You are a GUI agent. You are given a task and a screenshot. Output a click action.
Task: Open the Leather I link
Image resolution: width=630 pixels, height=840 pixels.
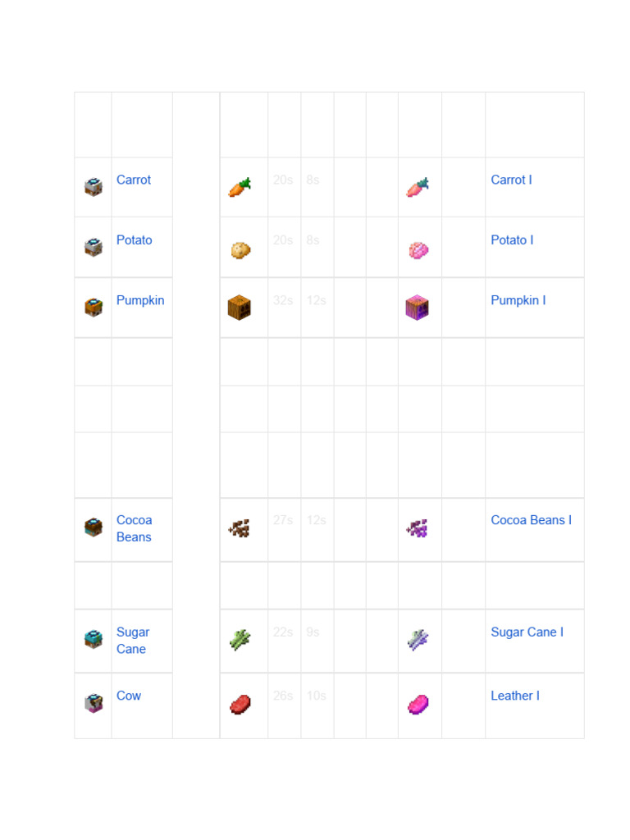(515, 696)
